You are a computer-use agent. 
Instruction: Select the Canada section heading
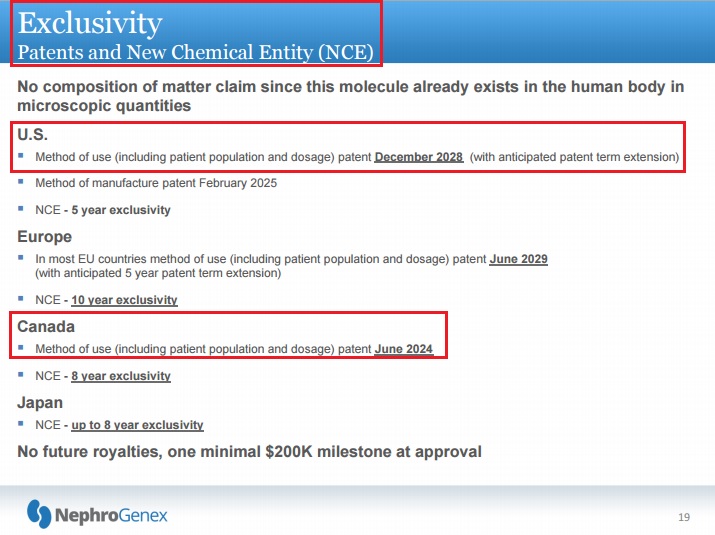[x=46, y=326]
